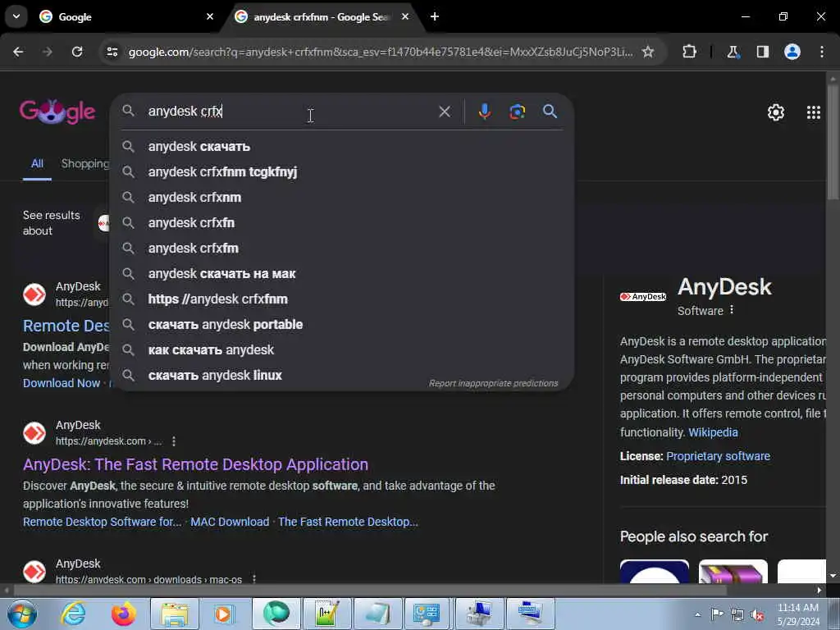Choose suggestion "anydesk crfxfm"
840x630 pixels.
pos(342,248)
